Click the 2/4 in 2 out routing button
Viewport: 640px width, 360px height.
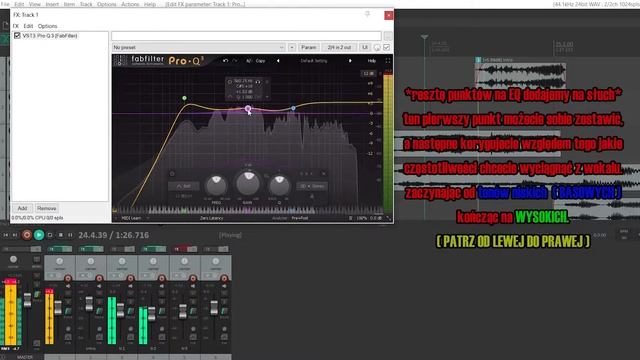(339, 47)
